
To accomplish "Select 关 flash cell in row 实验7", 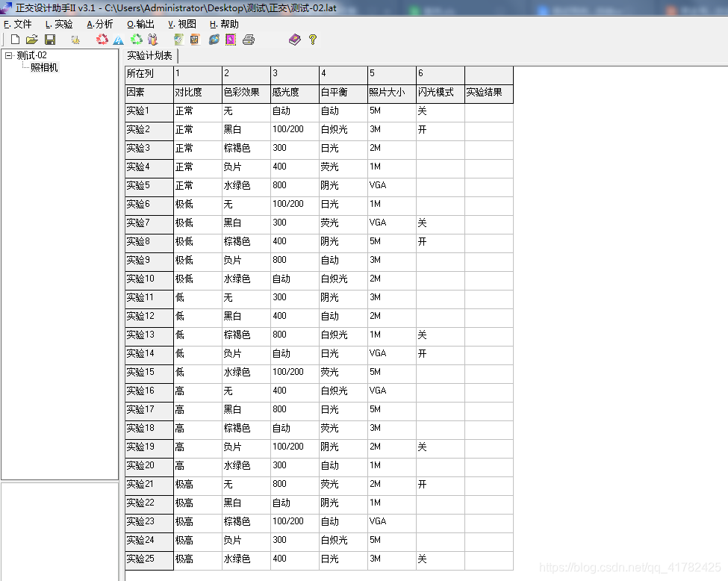I will [x=441, y=224].
